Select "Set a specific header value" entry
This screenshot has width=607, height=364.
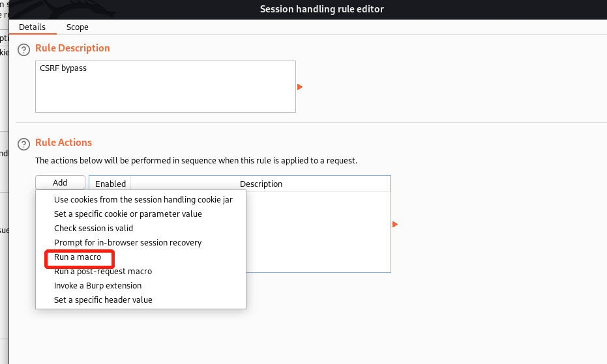(x=103, y=300)
